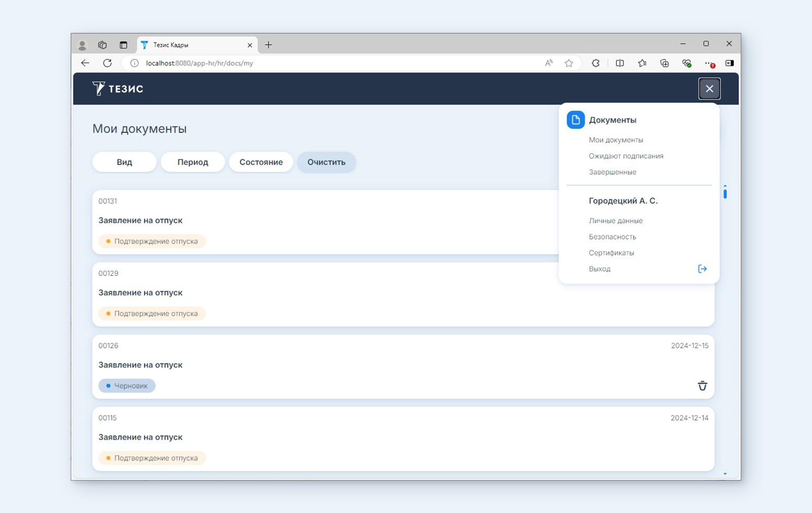Open read aloud icon in address bar
Viewport: 812px width, 513px height.
548,63
